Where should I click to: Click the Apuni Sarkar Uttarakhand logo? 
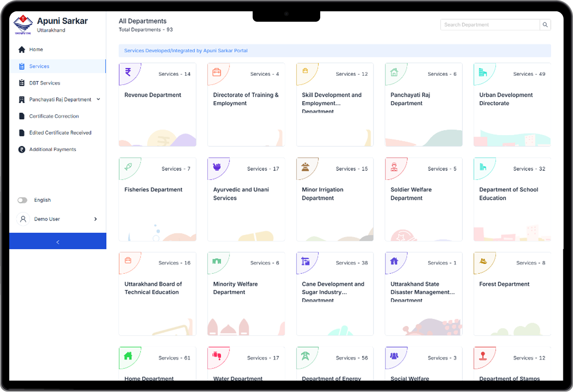[23, 25]
